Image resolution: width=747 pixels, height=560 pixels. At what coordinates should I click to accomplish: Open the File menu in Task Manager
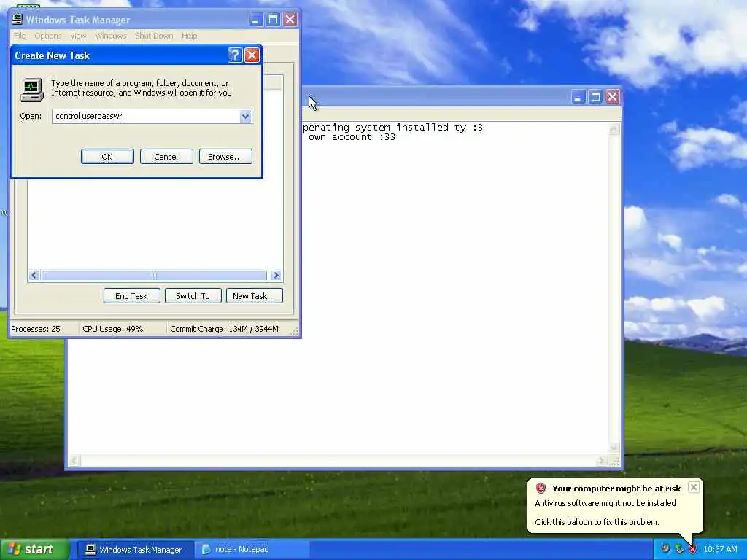(x=20, y=36)
